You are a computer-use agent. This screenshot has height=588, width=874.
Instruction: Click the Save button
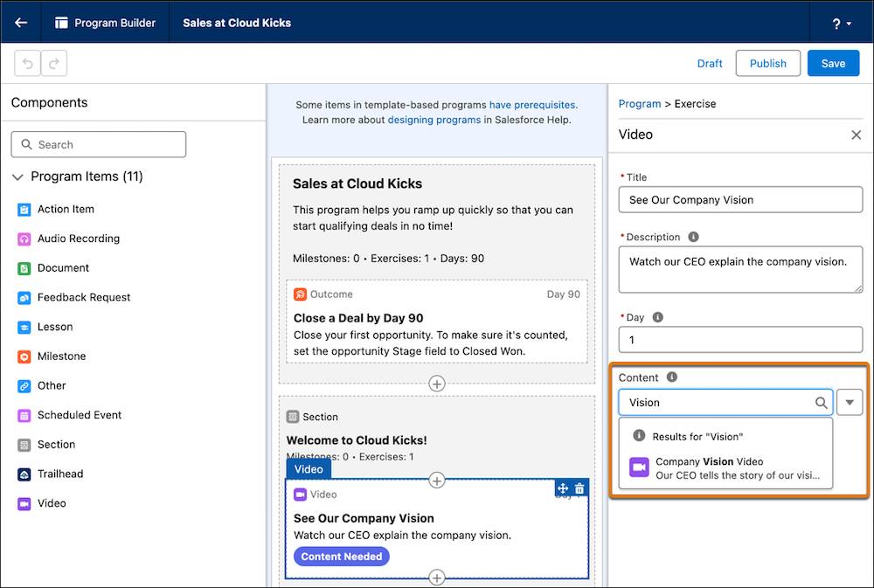[x=833, y=64]
